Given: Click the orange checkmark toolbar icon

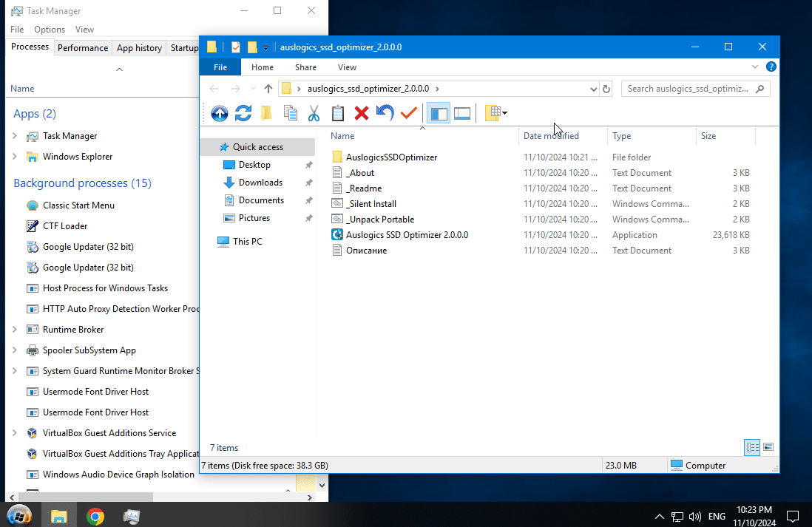Looking at the screenshot, I should 409,112.
